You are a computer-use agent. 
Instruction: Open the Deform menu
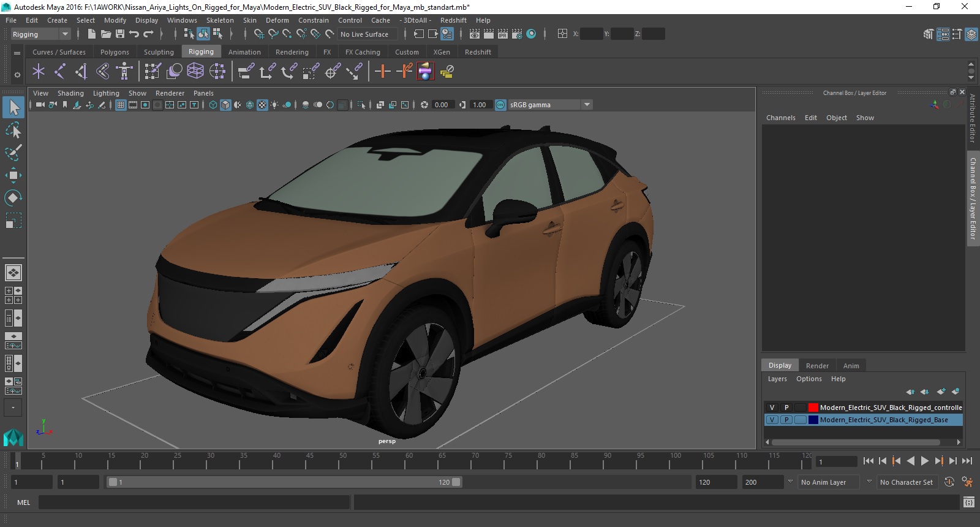pos(277,20)
